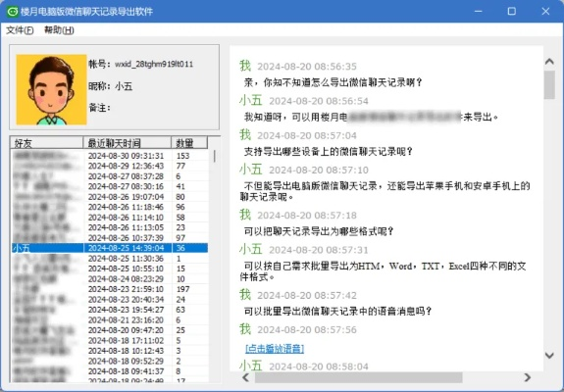Click the chat vertical scrollbar thumb
The height and width of the screenshot is (392, 564).
click(549, 85)
